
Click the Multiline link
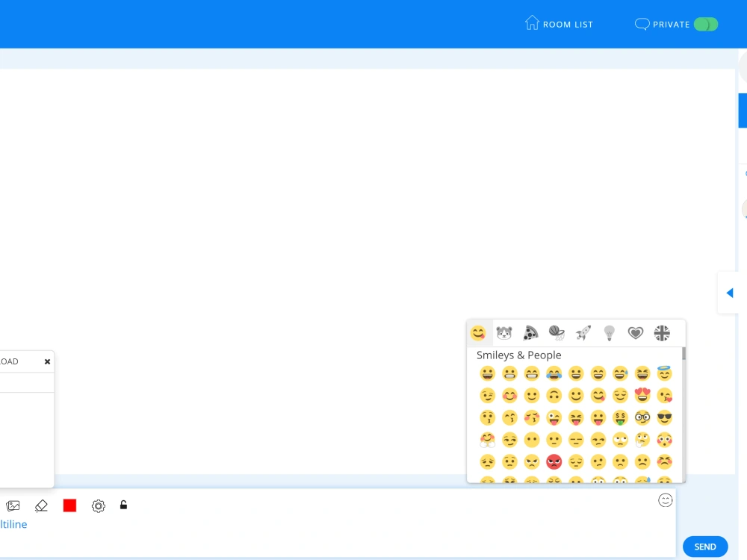(13, 524)
